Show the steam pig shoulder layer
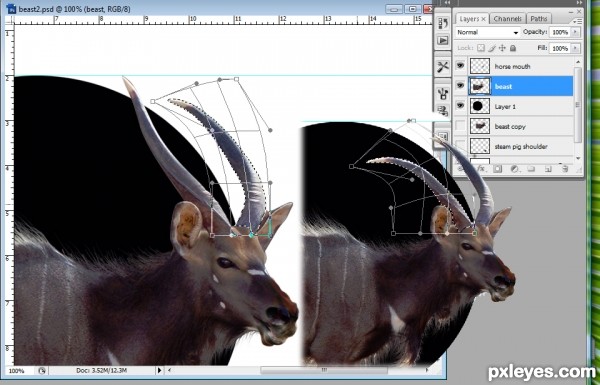The height and width of the screenshot is (385, 600). 460,146
